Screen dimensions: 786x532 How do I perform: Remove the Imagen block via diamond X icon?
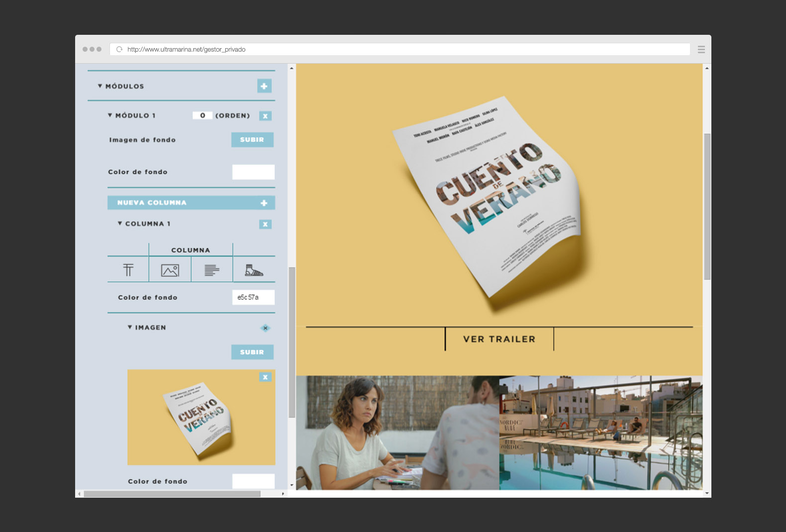point(265,328)
